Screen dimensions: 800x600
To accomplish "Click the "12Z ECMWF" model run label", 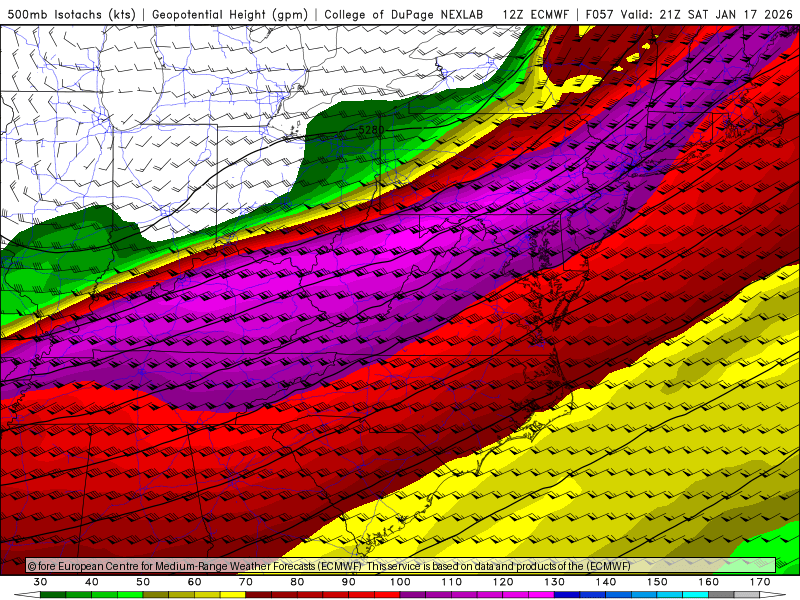I will [535, 14].
